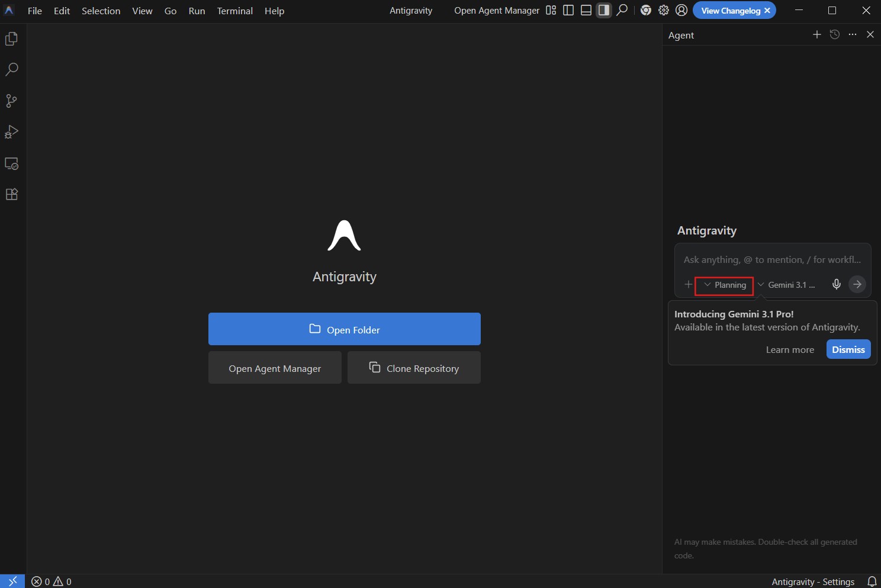Image resolution: width=881 pixels, height=588 pixels.
Task: Open the Gemini 3.1 model selector
Action: 787,285
